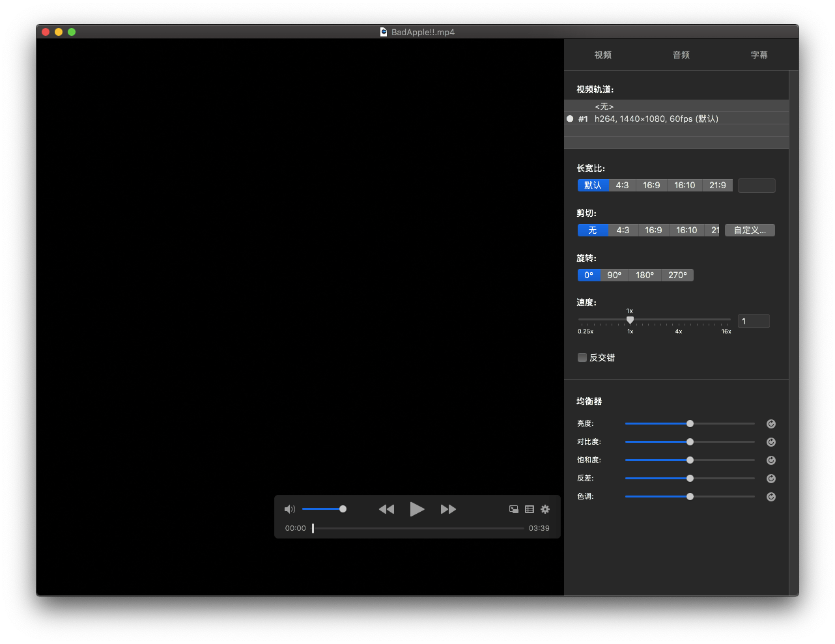The height and width of the screenshot is (644, 835).
Task: Click the play button
Action: point(417,509)
